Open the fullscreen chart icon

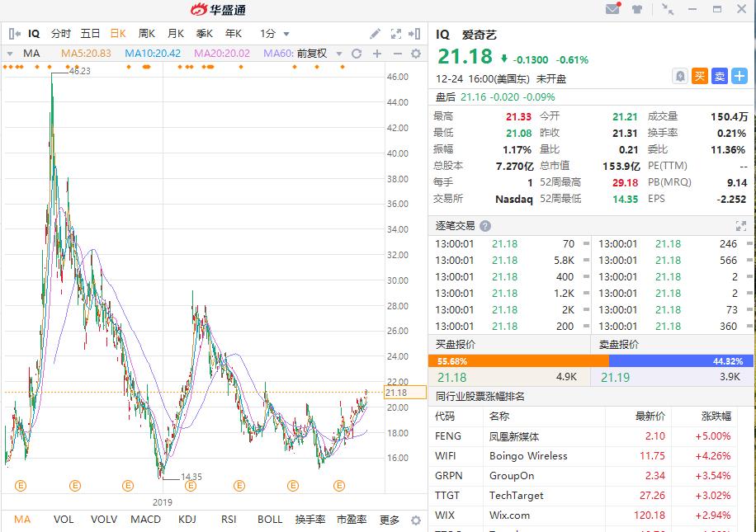396,34
